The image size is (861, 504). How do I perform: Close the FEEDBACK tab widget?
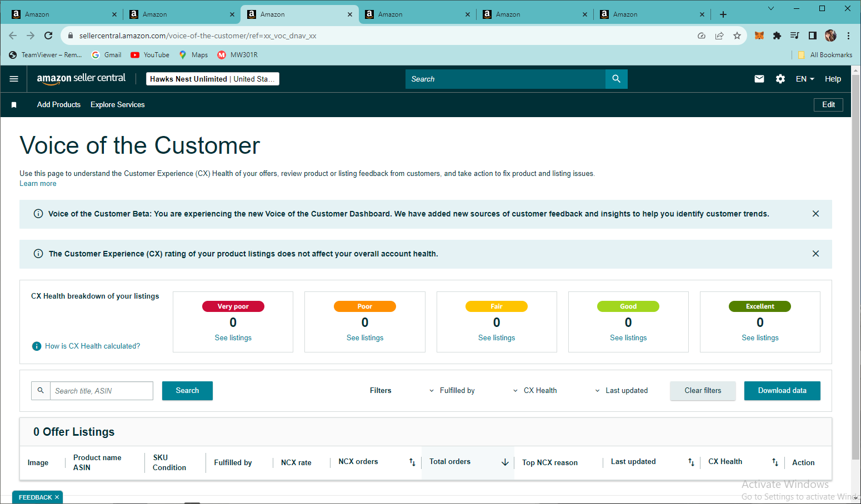(57, 497)
